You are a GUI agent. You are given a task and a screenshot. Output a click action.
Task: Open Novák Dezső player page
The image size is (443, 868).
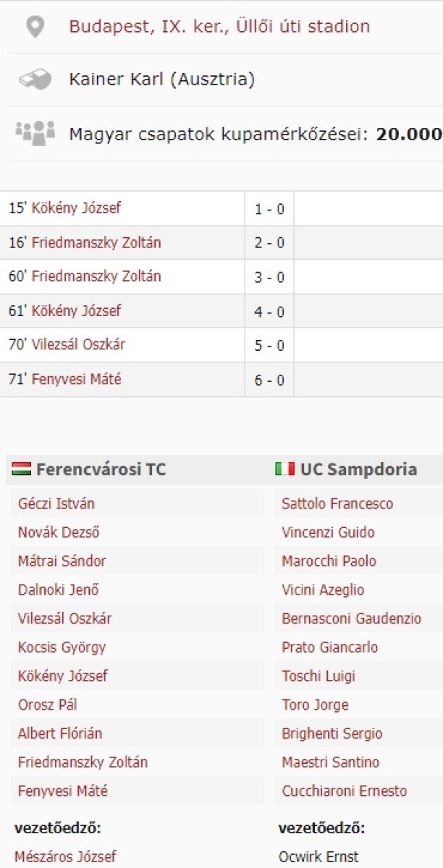(59, 532)
